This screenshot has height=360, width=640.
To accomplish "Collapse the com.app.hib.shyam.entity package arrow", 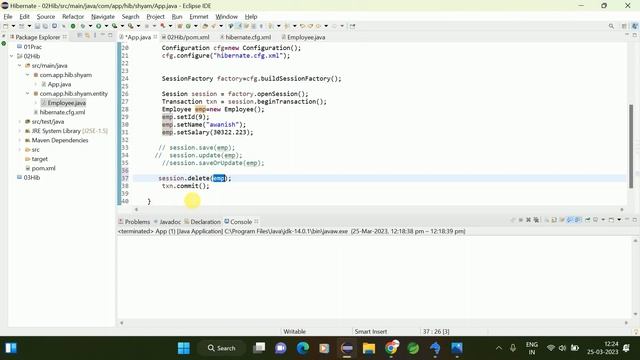I will coord(27,93).
